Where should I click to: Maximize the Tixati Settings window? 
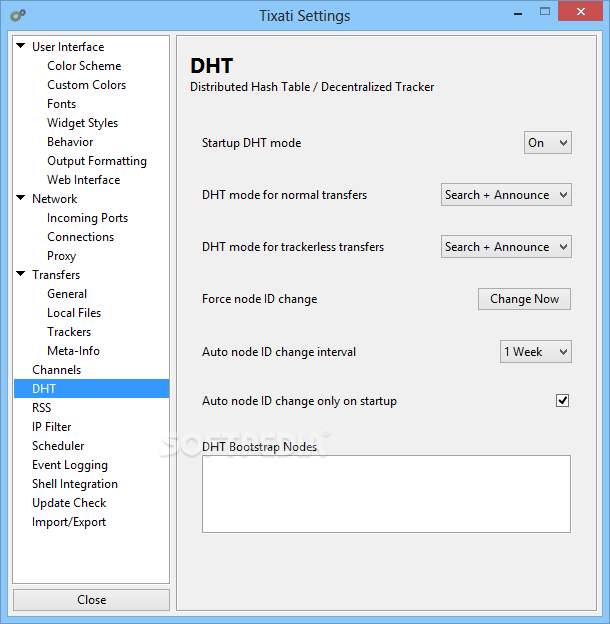pos(545,12)
